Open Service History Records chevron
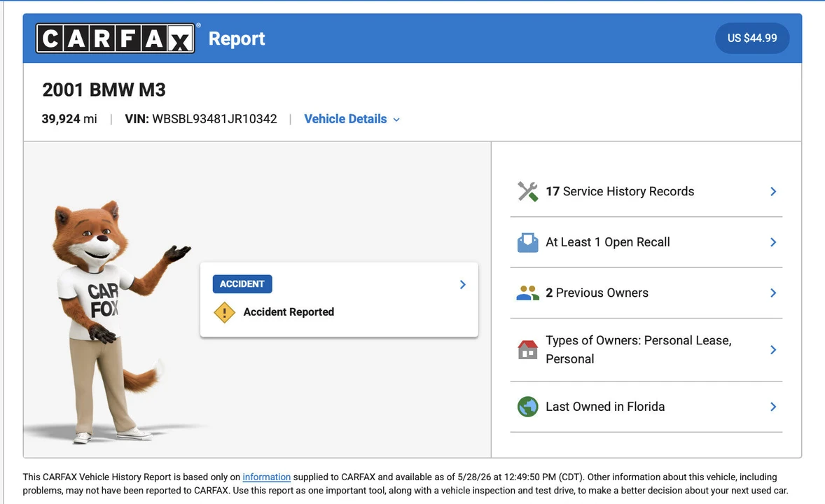825x504 pixels. tap(773, 192)
